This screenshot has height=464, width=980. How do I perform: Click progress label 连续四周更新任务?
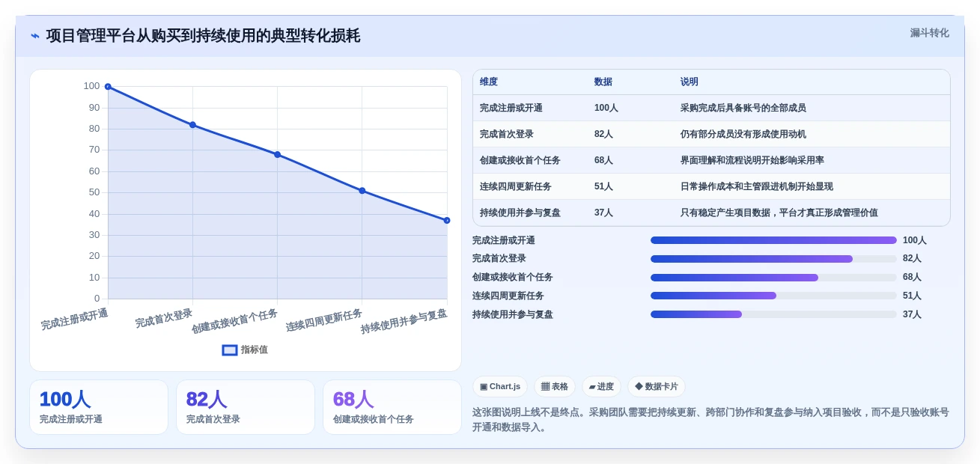pos(508,296)
